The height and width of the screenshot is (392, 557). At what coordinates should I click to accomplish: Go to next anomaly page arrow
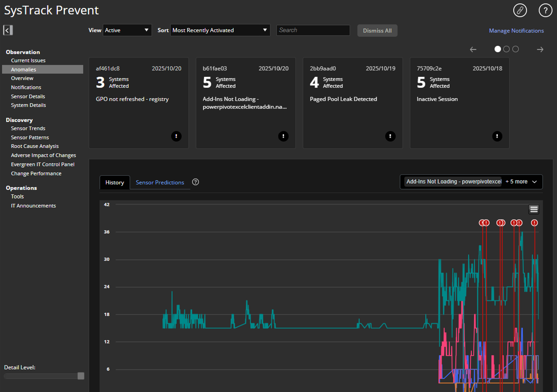tap(540, 49)
